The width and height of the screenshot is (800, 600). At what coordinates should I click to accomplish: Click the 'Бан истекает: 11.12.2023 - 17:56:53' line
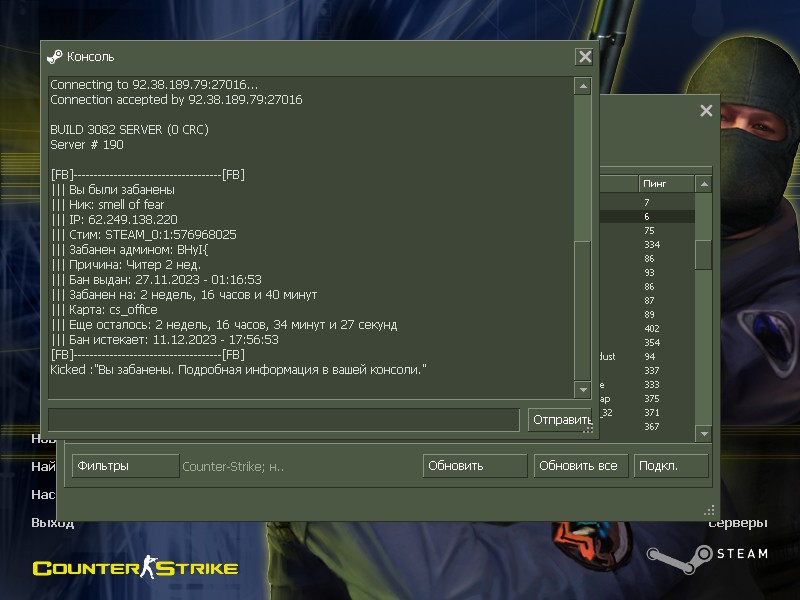pyautogui.click(x=165, y=340)
